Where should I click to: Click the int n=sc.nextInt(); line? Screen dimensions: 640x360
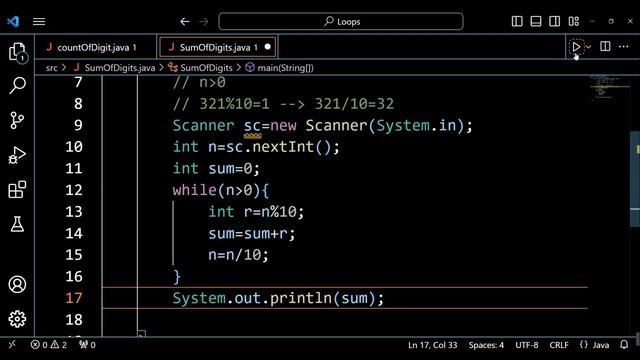[256, 147]
